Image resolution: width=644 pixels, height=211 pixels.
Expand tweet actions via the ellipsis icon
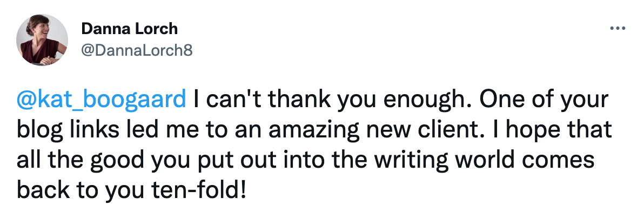618,29
